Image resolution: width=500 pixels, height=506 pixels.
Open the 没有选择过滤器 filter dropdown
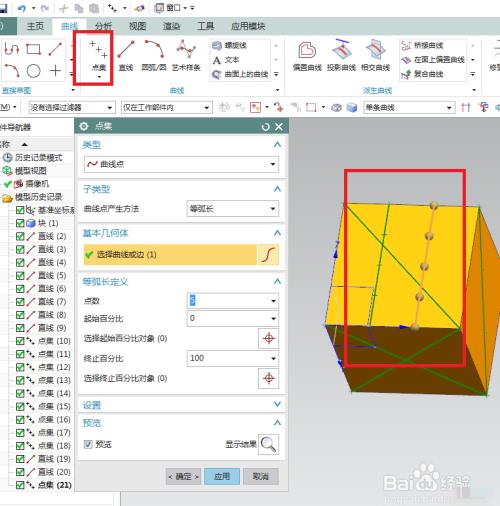pyautogui.click(x=72, y=108)
